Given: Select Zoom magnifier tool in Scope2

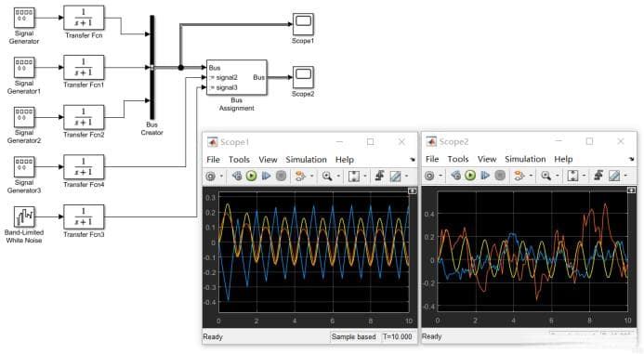Looking at the screenshot, I should click(545, 176).
